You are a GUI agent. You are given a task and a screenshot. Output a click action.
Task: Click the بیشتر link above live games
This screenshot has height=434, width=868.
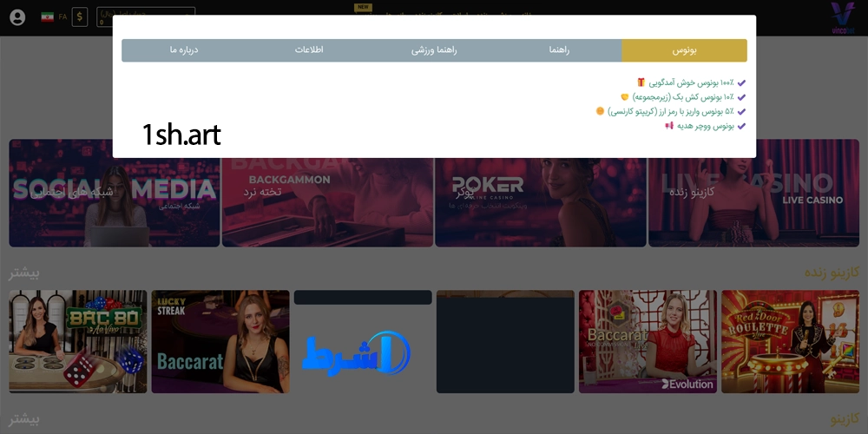coord(24,273)
